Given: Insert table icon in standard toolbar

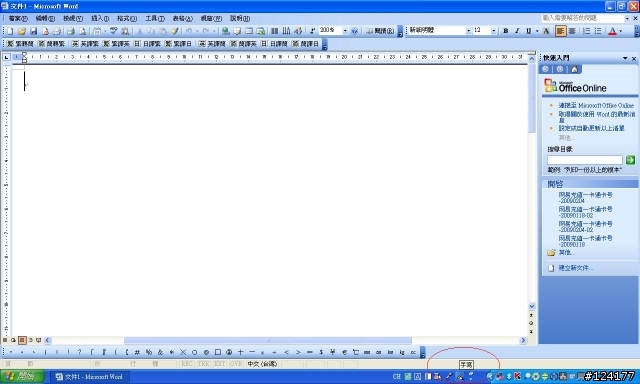Looking at the screenshot, I should pos(249,31).
